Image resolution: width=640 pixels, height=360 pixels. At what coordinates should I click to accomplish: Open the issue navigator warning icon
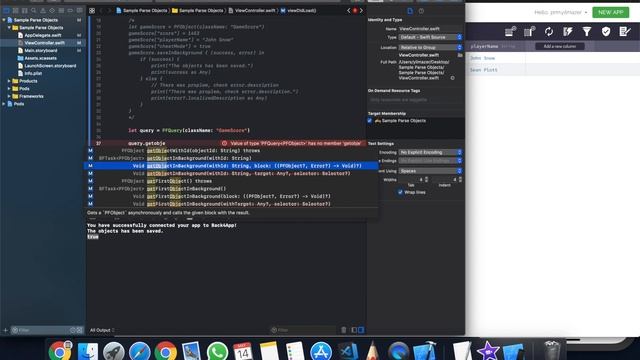pyautogui.click(x=43, y=11)
